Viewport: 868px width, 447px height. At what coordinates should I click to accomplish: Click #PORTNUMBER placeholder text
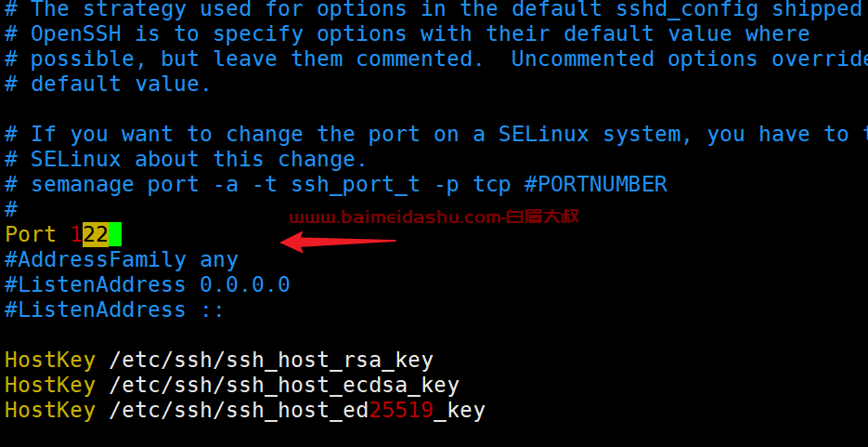click(596, 184)
